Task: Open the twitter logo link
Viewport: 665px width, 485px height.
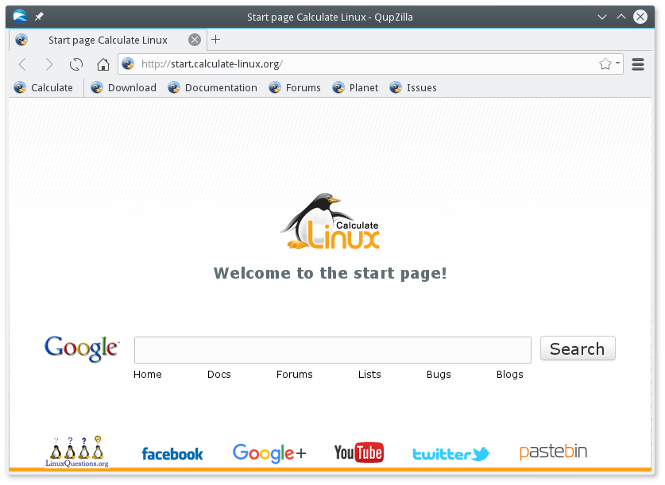Action: (451, 454)
